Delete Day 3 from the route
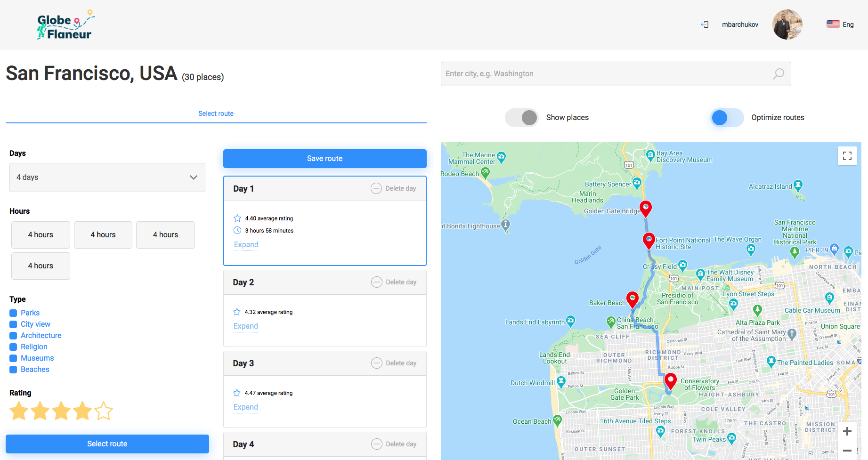This screenshot has width=868, height=460. click(x=394, y=363)
